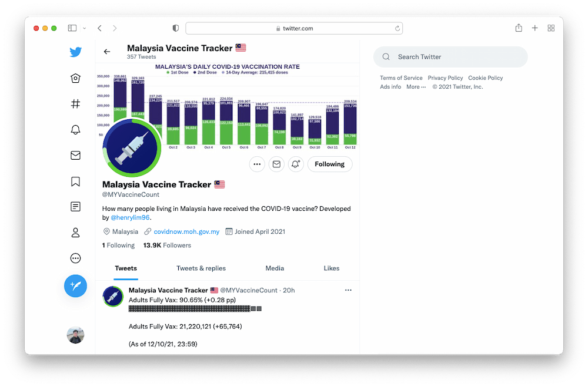Open the More circle icon in the sidebar
Screen dimensions: 588x387
(75, 258)
